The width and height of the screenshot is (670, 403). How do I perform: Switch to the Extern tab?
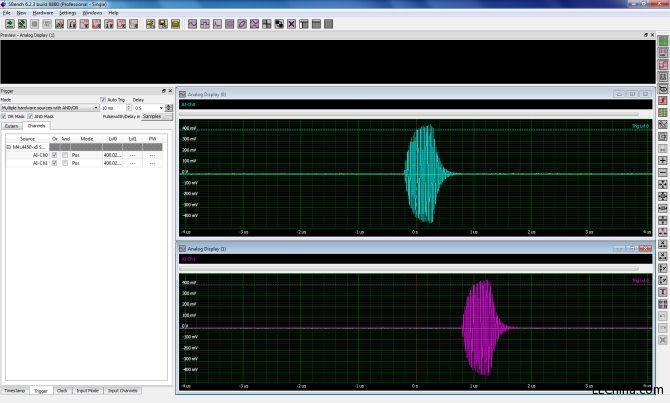[12, 126]
